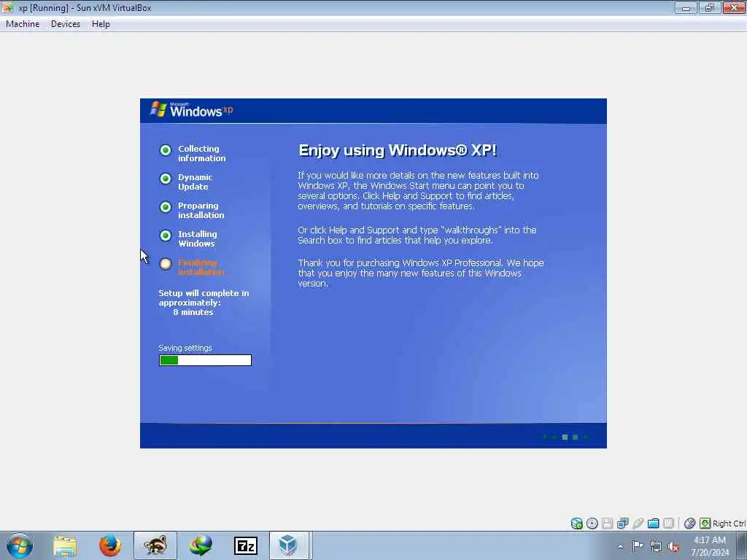The width and height of the screenshot is (747, 560).
Task: Click the shared folders status icon
Action: [x=653, y=524]
